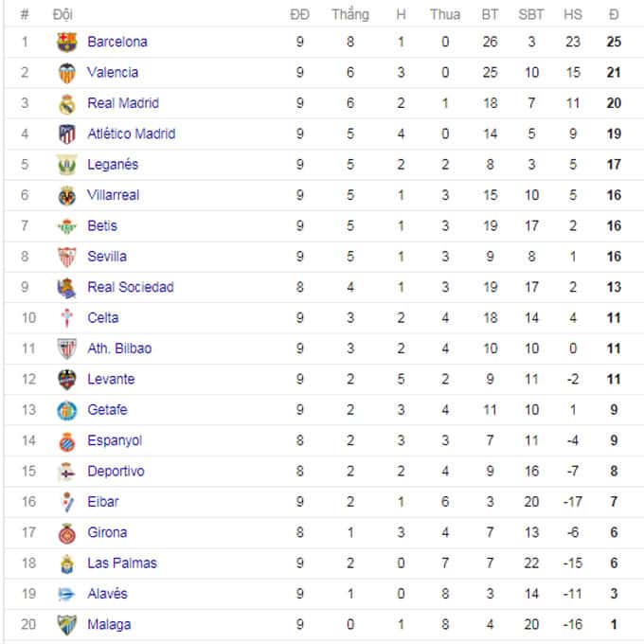
Task: Click the SBT column header
Action: point(531,14)
